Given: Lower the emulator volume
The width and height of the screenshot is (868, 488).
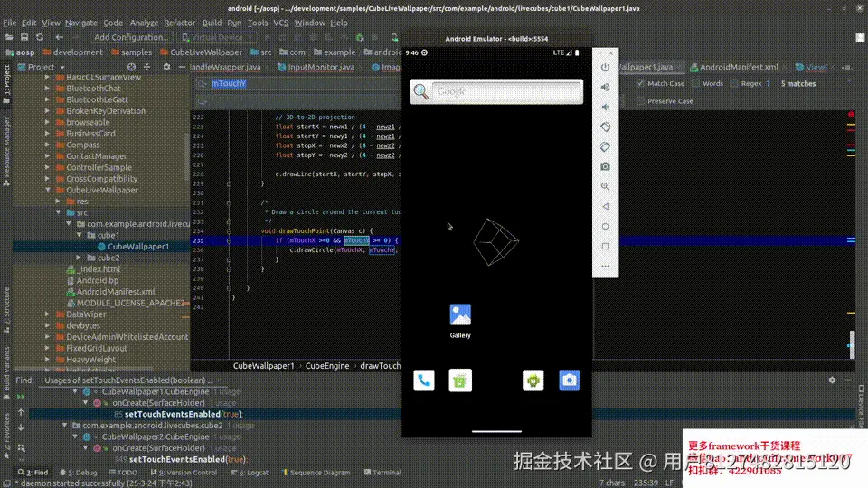Looking at the screenshot, I should pos(605,107).
